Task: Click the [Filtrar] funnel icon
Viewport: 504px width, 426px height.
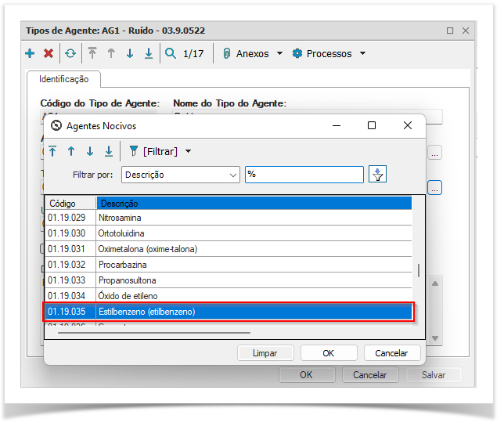Action: tap(134, 151)
